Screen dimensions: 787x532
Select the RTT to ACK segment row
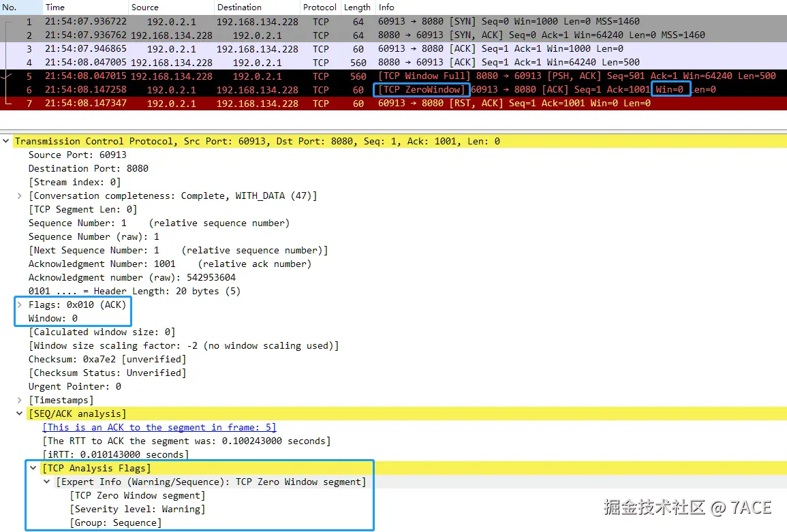[187, 441]
